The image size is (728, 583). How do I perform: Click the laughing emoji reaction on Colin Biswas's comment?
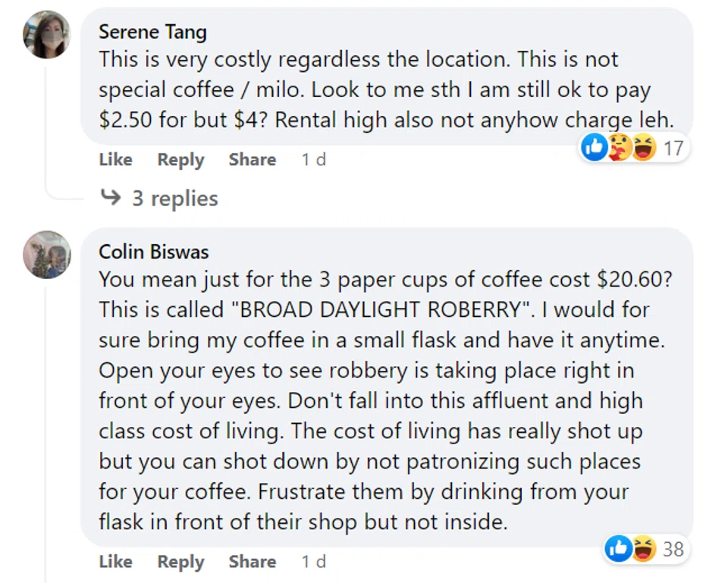tap(643, 549)
